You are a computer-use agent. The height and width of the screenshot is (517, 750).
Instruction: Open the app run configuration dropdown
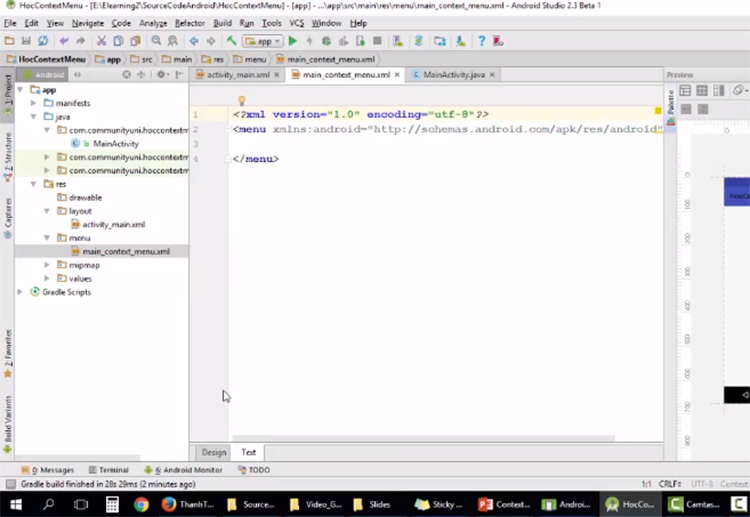264,41
